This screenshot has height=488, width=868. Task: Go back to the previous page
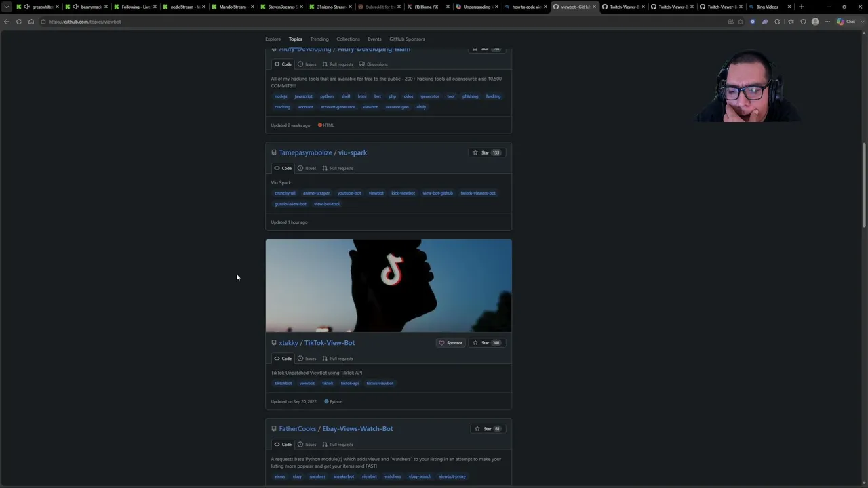point(7,22)
